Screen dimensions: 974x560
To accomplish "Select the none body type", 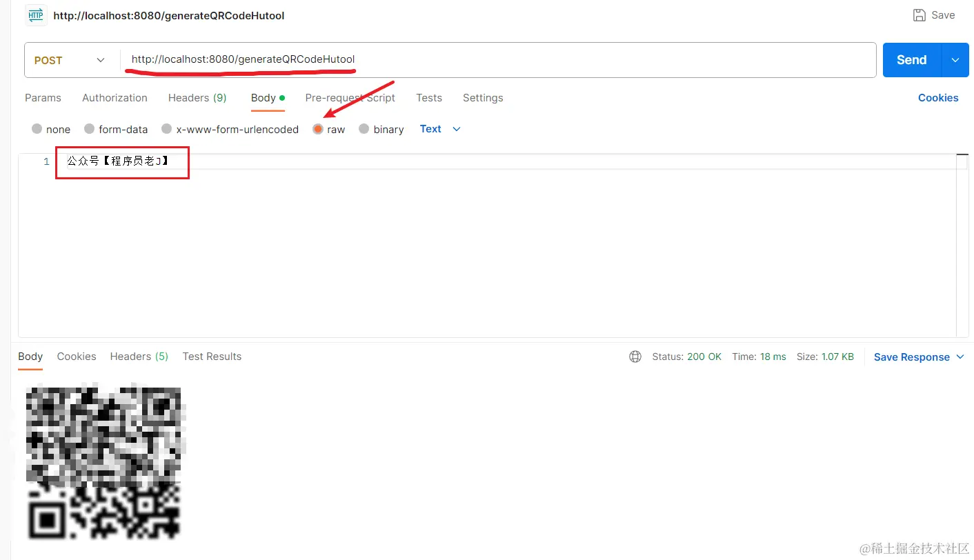I will [37, 129].
